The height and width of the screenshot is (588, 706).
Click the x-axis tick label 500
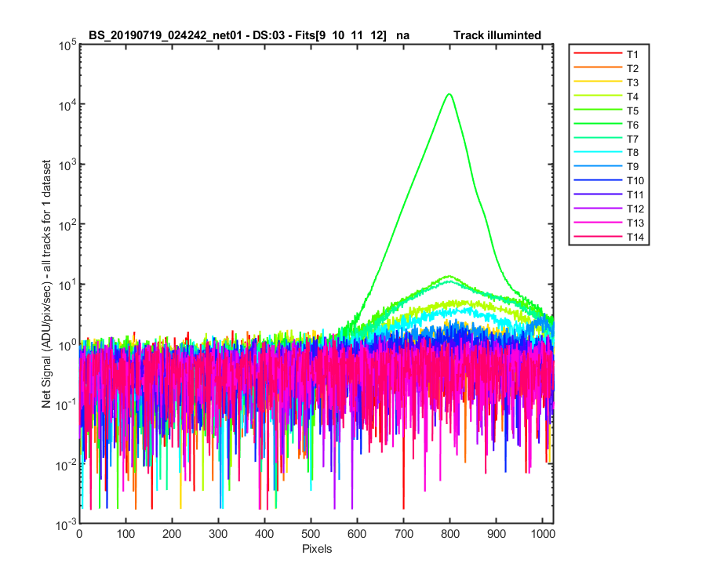[x=311, y=534]
